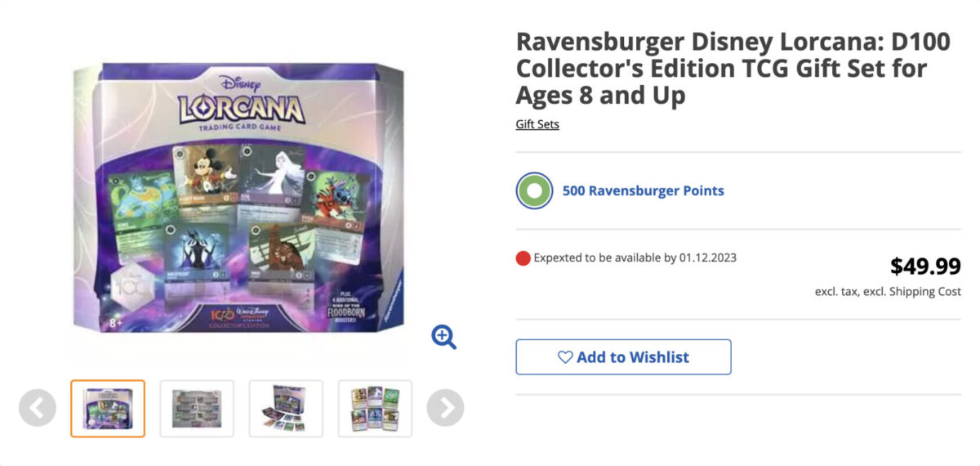This screenshot has width=980, height=466.
Task: Go to previous image with left arrow
Action: pyautogui.click(x=38, y=407)
